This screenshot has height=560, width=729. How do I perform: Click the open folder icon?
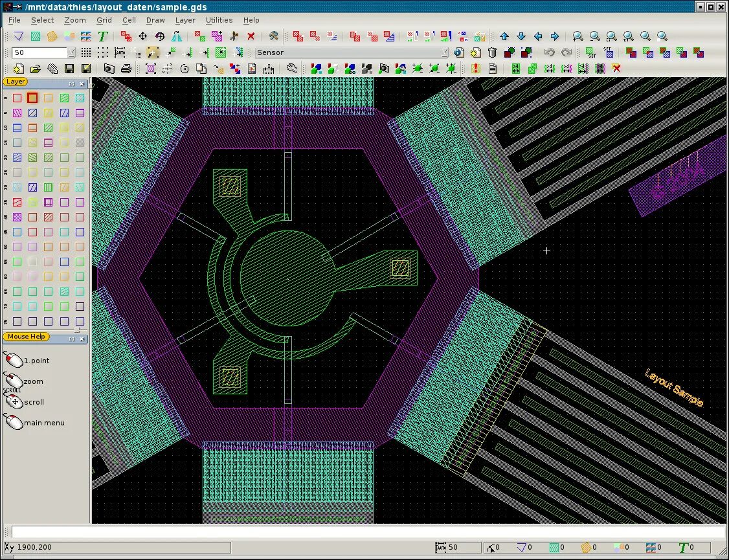[x=36, y=69]
